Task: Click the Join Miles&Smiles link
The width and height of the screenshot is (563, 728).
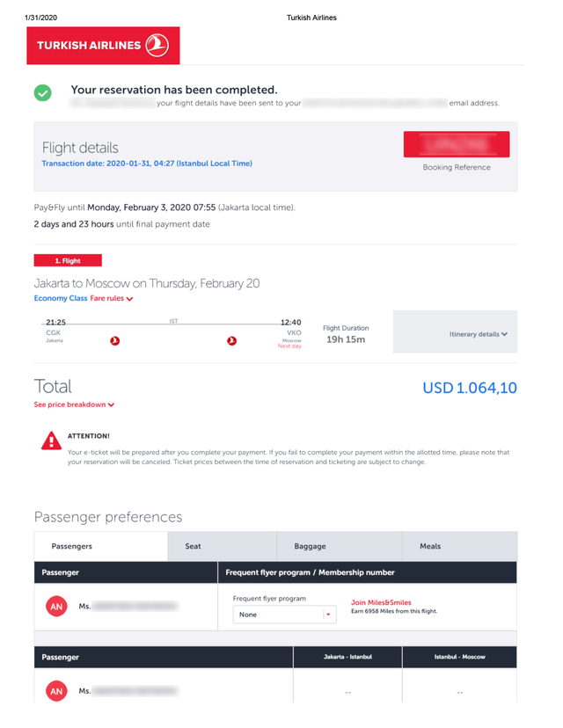Action: pos(381,602)
